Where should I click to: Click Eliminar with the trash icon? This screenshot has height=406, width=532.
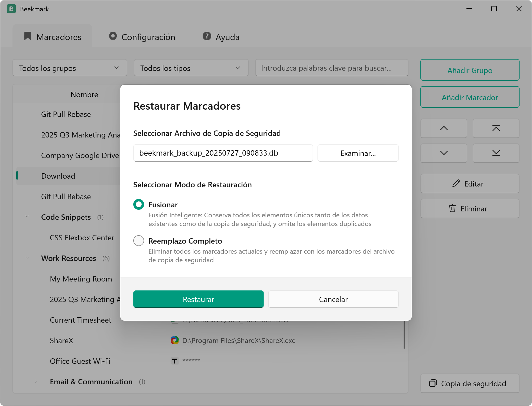pyautogui.click(x=470, y=208)
